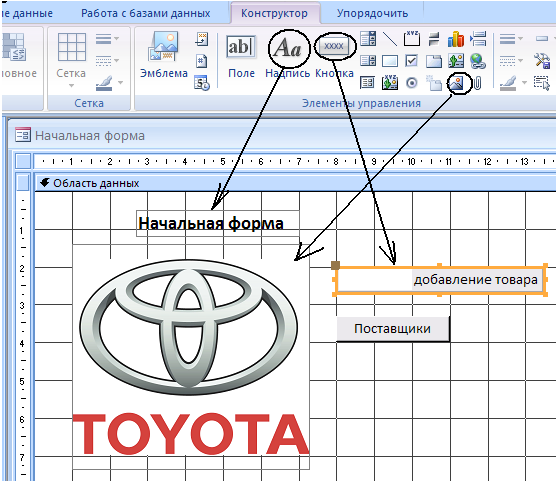
Task: Select the Toggle Button control
Action: coord(434,39)
